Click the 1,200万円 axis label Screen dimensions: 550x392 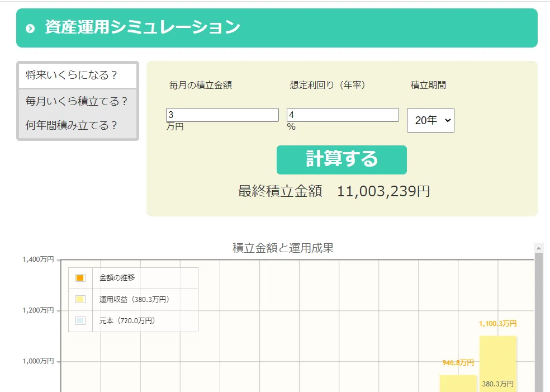38,310
